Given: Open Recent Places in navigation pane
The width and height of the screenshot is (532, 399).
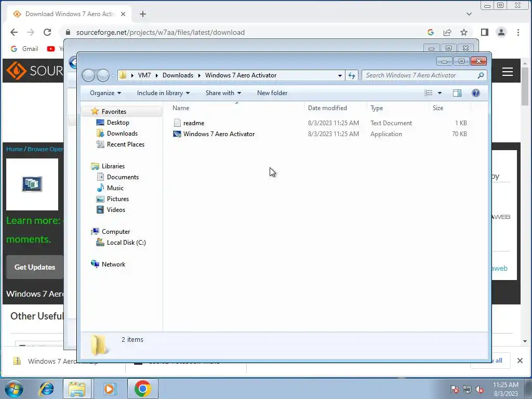Looking at the screenshot, I should pos(126,144).
